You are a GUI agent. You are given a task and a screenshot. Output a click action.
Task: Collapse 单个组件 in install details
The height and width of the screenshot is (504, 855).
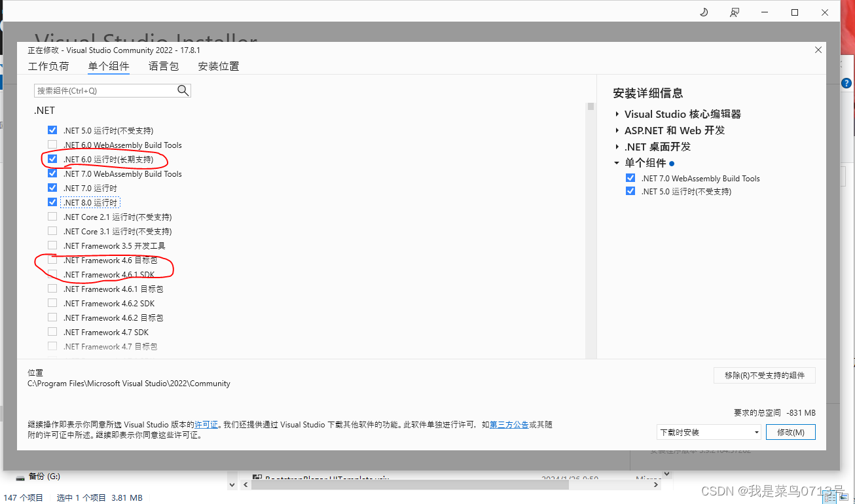pos(617,163)
